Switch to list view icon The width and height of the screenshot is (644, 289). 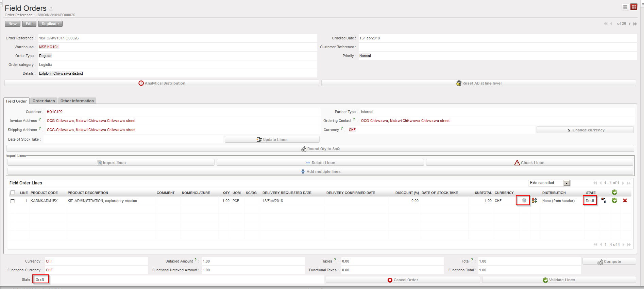pos(625,7)
